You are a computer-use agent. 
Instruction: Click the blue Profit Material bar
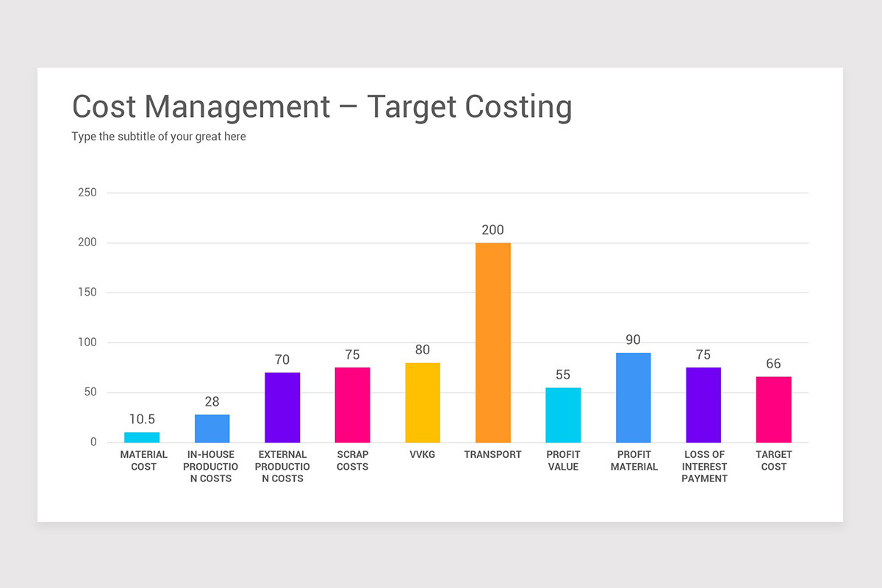pyautogui.click(x=634, y=397)
